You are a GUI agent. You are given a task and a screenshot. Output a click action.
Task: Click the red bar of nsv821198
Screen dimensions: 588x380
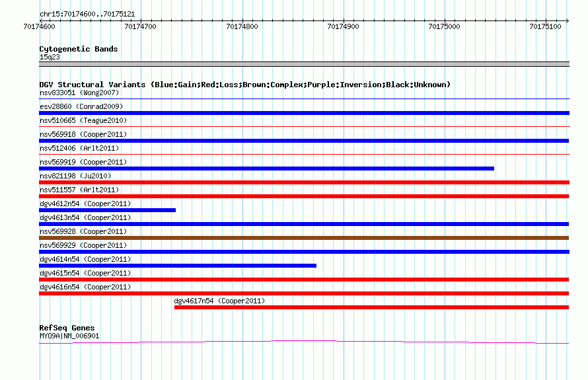304,182
